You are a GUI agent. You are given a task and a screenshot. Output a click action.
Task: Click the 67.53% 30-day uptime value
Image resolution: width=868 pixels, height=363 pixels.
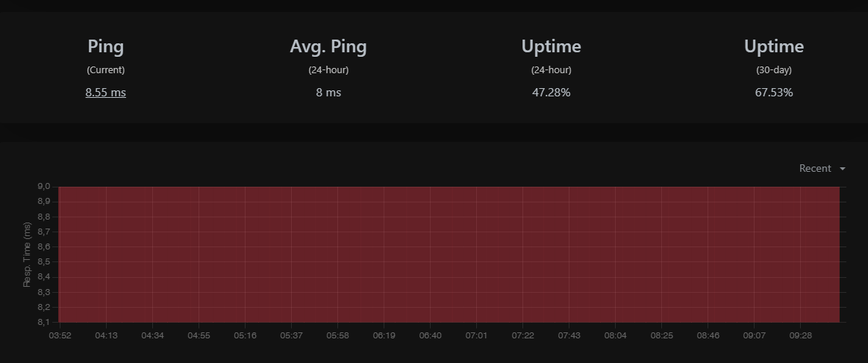pyautogui.click(x=774, y=93)
